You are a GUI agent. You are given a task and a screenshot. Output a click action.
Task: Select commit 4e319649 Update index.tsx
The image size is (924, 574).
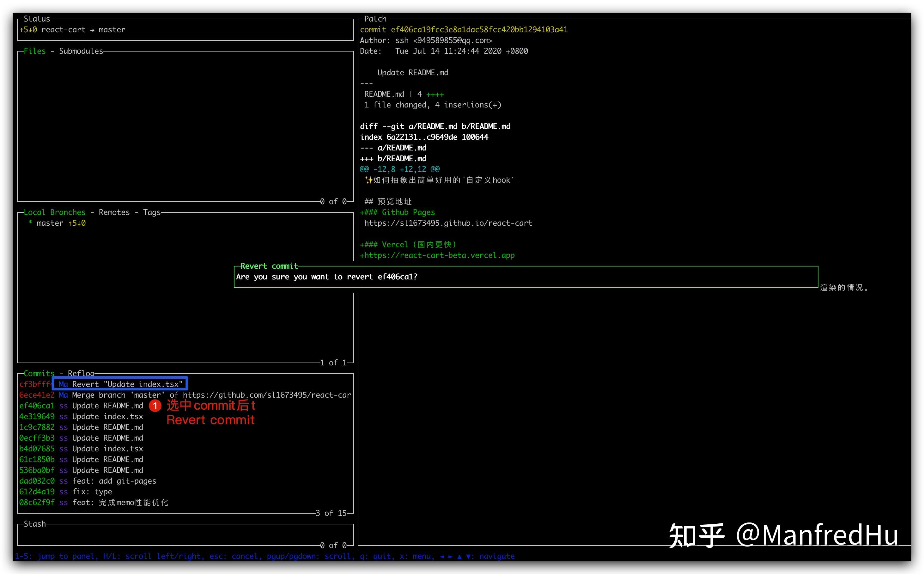pos(81,417)
